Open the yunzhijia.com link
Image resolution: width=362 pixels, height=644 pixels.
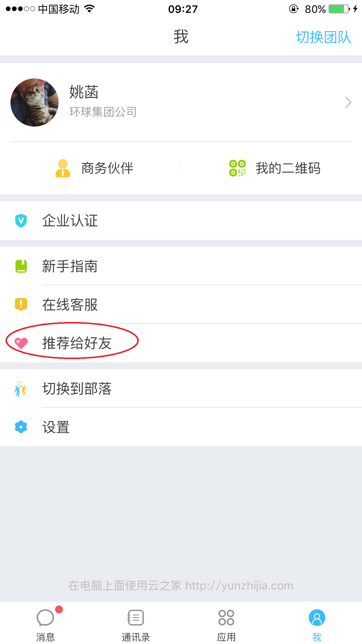(239, 586)
